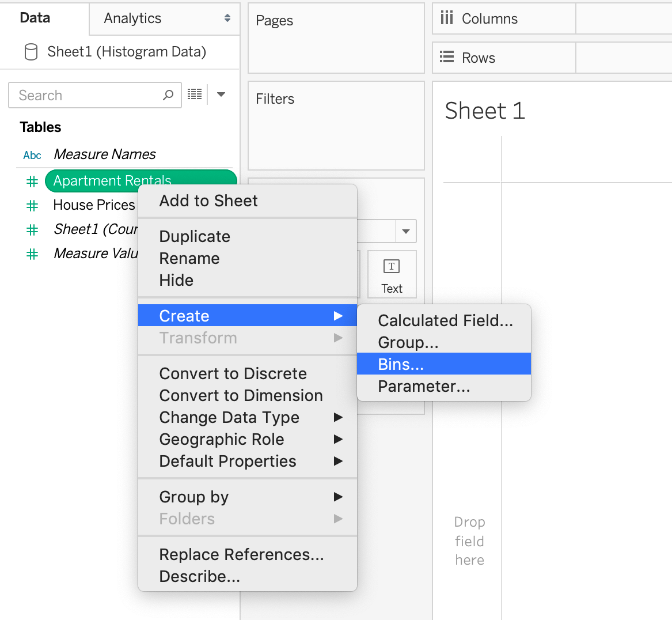Screen dimensions: 672x620
Task: Choose Bins... from Create submenu
Action: coord(444,364)
